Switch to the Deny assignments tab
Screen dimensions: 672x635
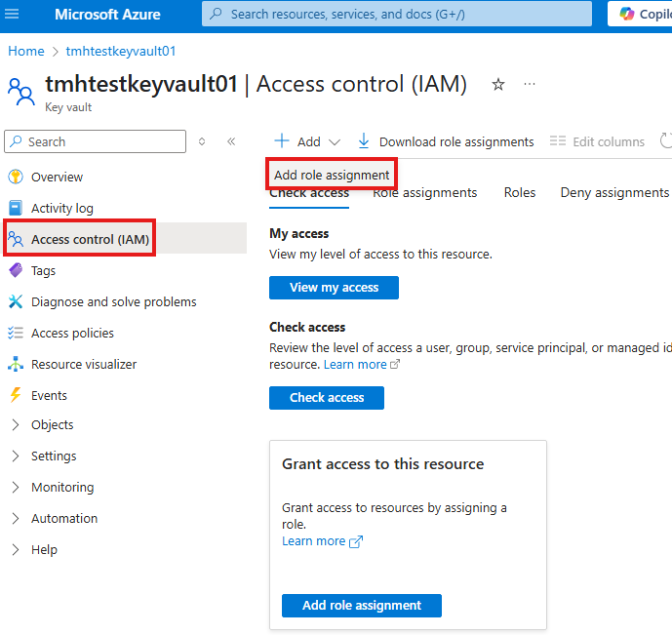[615, 193]
